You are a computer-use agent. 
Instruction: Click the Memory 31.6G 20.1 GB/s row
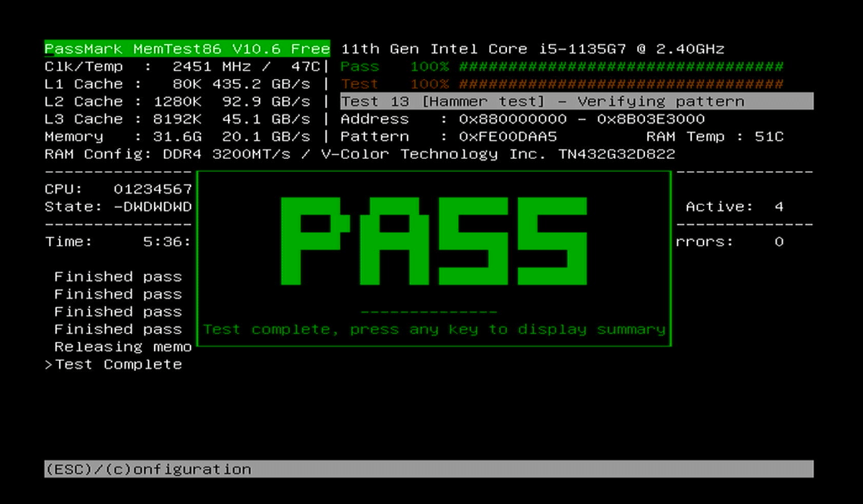(177, 137)
